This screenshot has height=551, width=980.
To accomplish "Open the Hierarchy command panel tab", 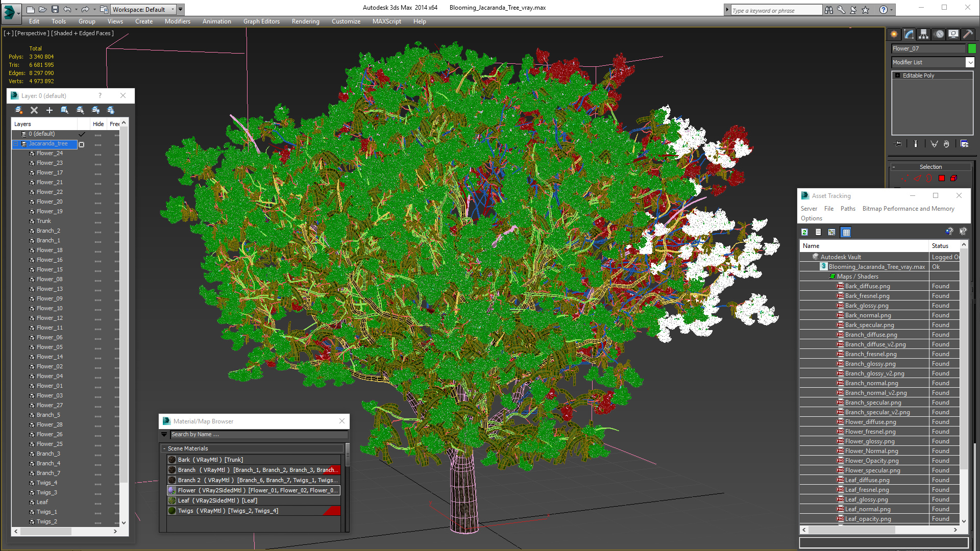I will coord(923,34).
